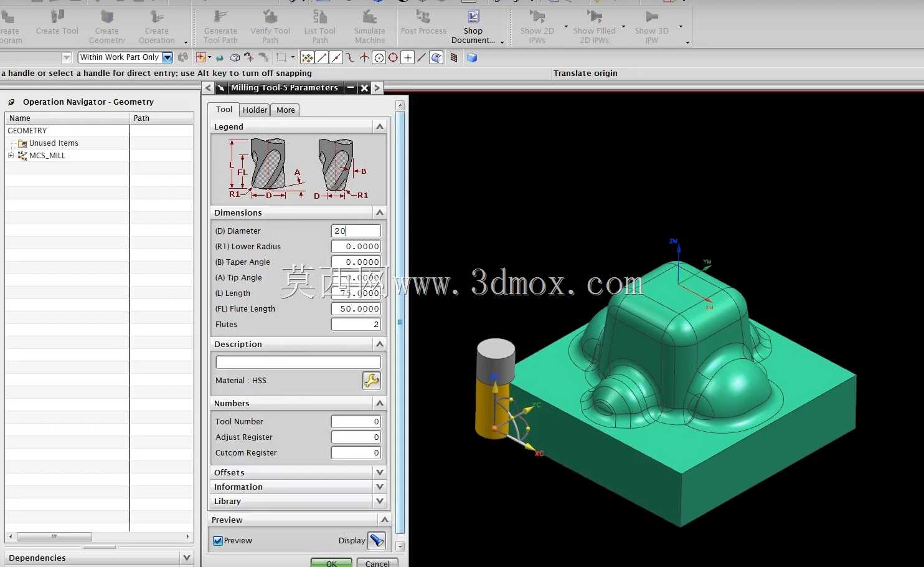The width and height of the screenshot is (924, 567).
Task: Click the grid icon left of blue cube
Action: tap(454, 58)
